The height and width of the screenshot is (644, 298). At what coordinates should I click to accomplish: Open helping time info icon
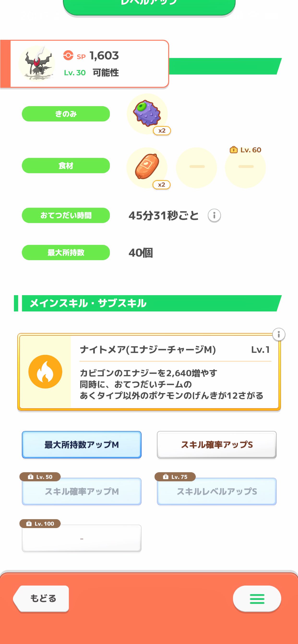click(214, 215)
